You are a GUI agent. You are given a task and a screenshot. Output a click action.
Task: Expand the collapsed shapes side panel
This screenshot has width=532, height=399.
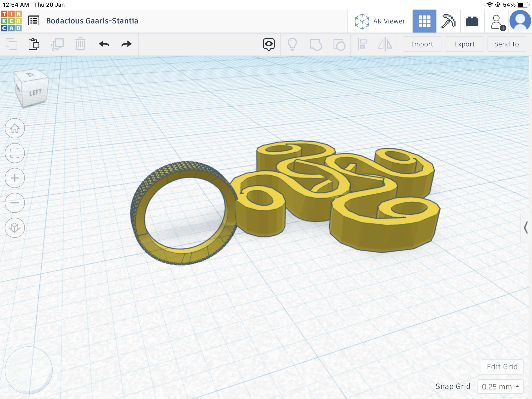[x=526, y=227]
